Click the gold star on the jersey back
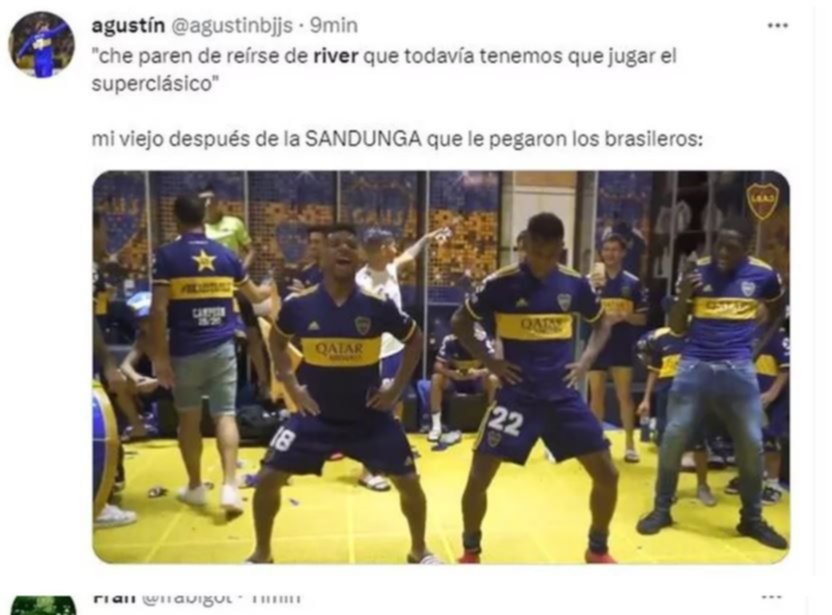832x615 pixels. pos(204,261)
